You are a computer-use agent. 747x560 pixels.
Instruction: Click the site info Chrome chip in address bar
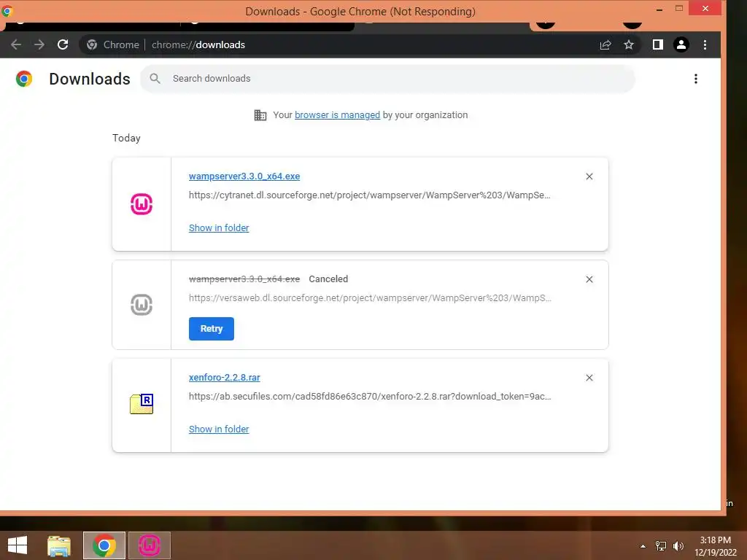pos(113,44)
